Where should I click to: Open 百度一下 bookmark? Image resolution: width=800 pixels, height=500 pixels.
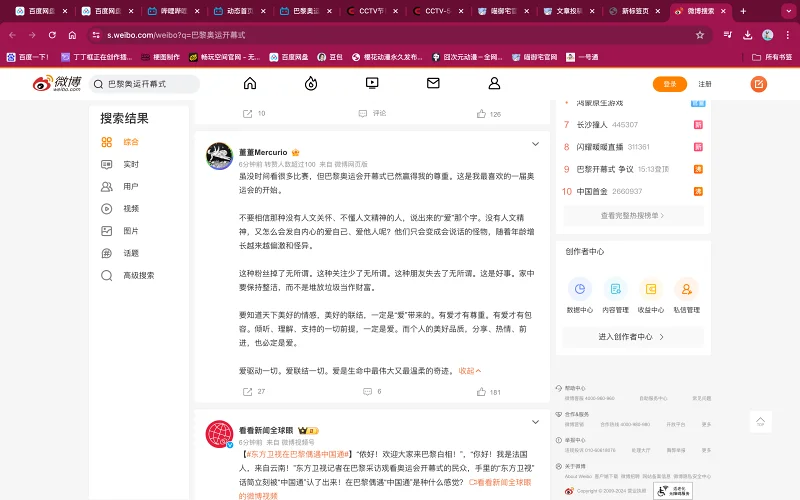pyautogui.click(x=28, y=57)
